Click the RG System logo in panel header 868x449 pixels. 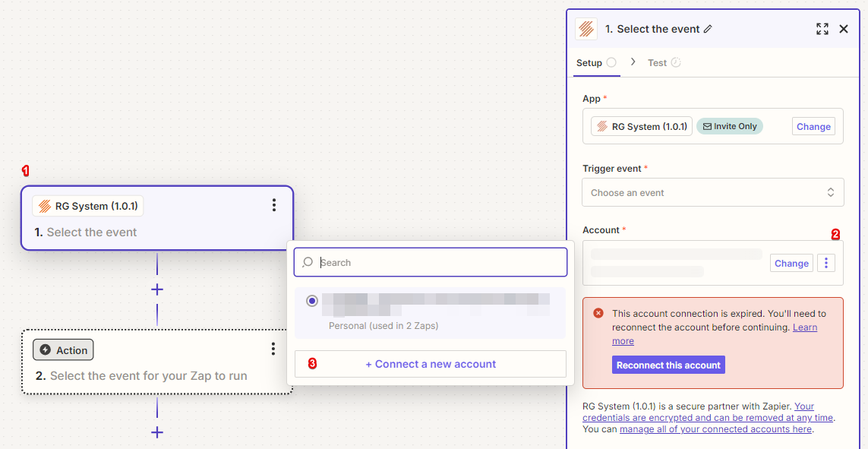coord(586,29)
